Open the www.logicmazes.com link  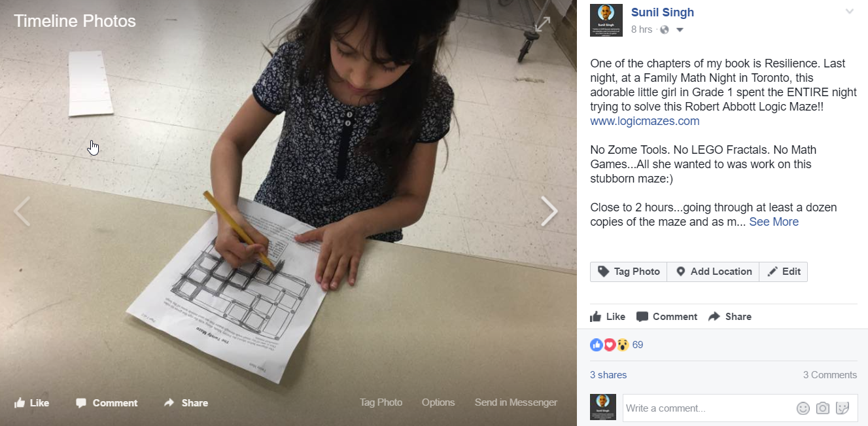645,121
